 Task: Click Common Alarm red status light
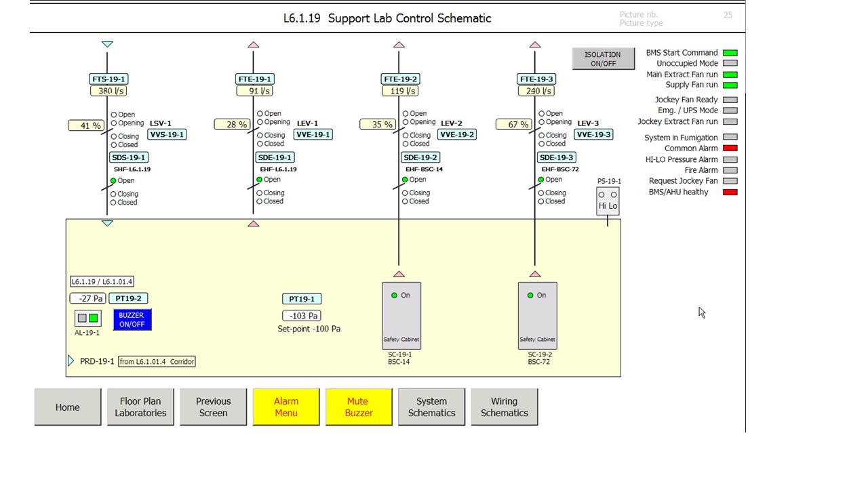click(x=730, y=148)
